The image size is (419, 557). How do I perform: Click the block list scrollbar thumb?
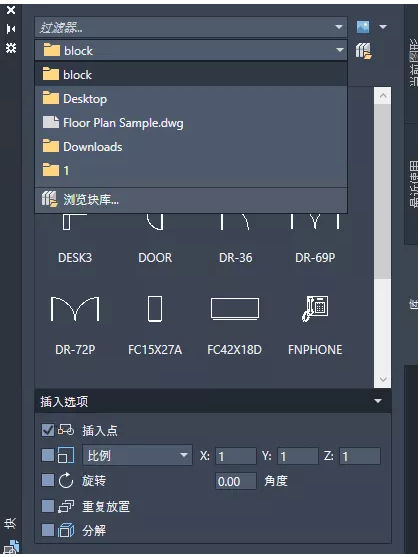(x=383, y=191)
